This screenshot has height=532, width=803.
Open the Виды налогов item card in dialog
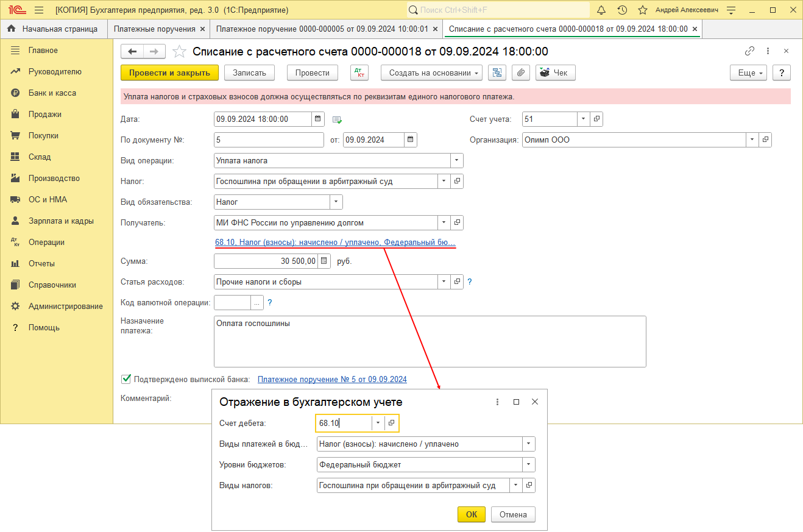pyautogui.click(x=529, y=485)
